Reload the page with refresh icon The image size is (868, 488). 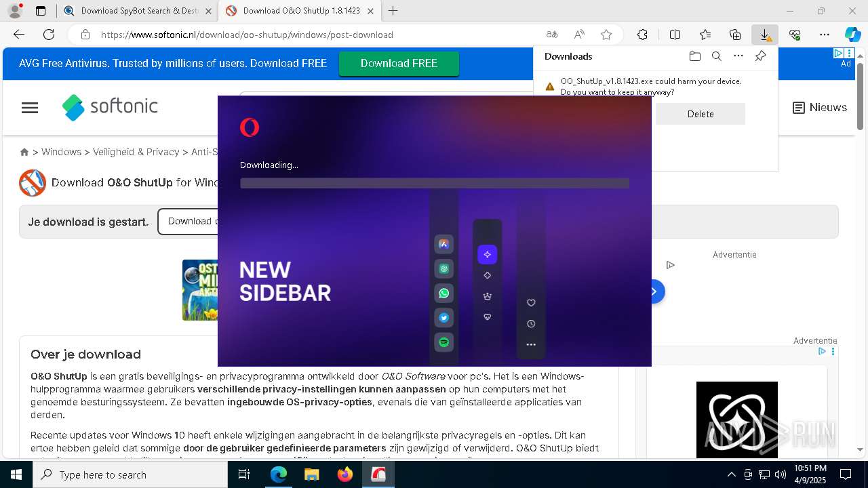pyautogui.click(x=49, y=35)
